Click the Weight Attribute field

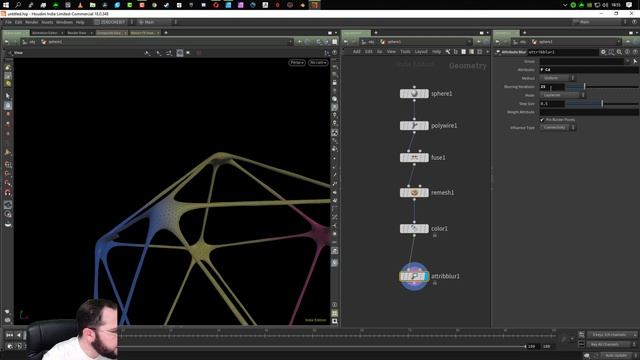point(589,112)
